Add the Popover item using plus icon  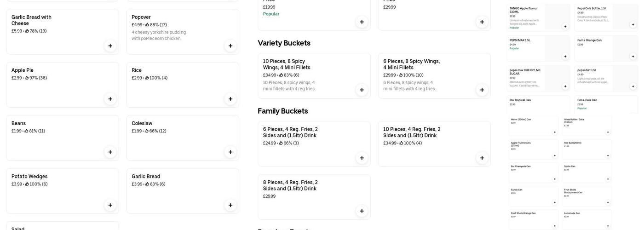click(x=230, y=46)
